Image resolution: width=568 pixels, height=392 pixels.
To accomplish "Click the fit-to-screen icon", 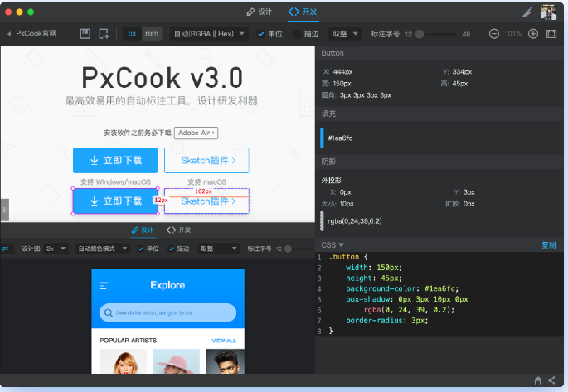I will (x=551, y=34).
